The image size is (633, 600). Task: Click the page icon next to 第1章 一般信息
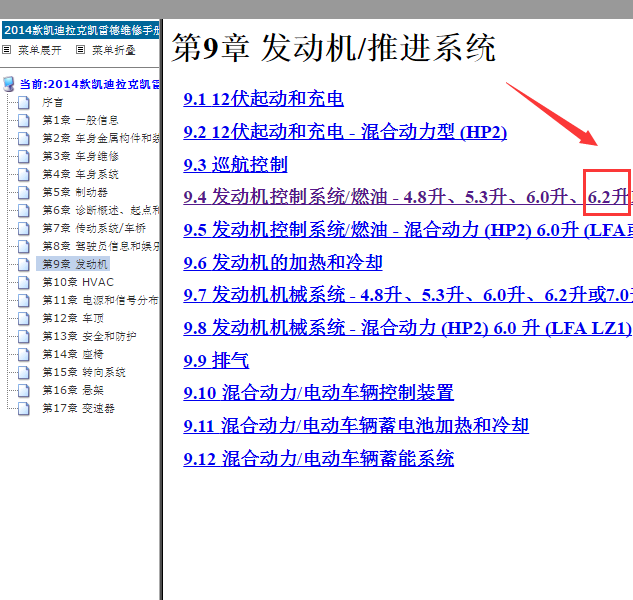pyautogui.click(x=24, y=120)
